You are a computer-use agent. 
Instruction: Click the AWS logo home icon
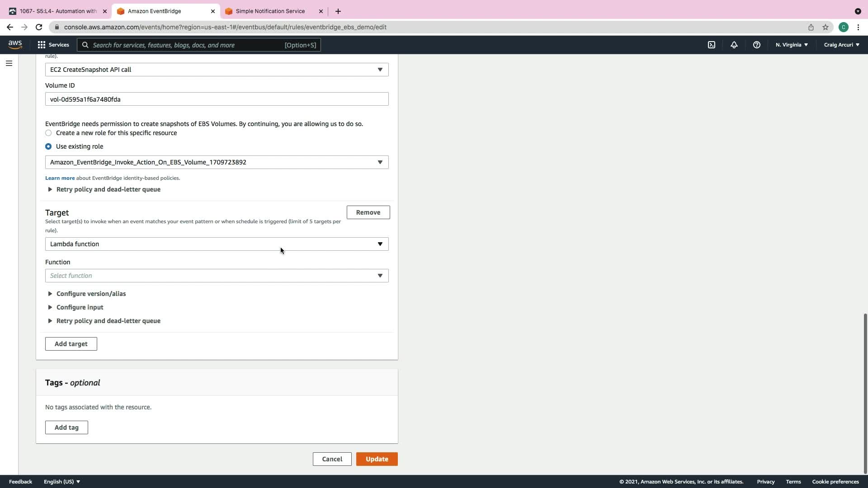tap(15, 45)
